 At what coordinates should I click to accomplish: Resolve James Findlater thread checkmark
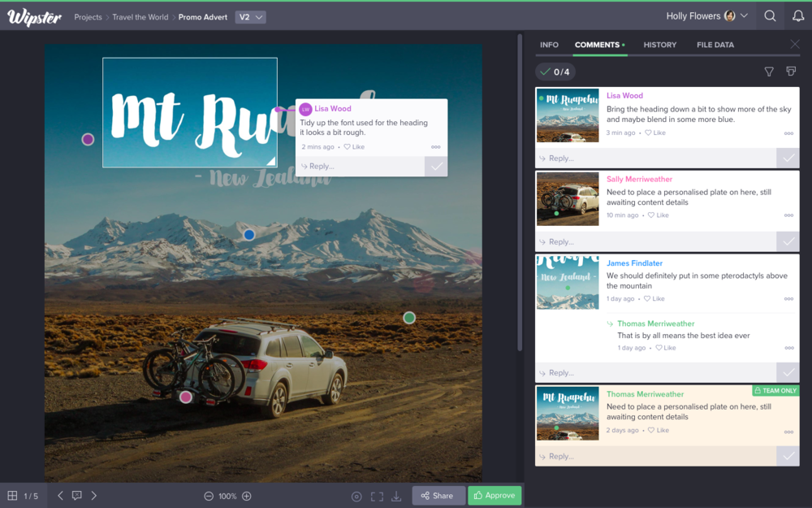coord(788,373)
